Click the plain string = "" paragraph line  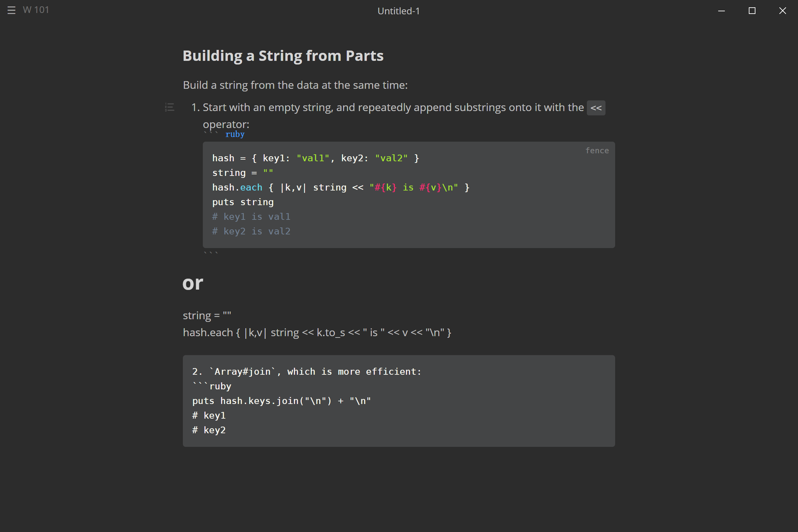(x=207, y=315)
